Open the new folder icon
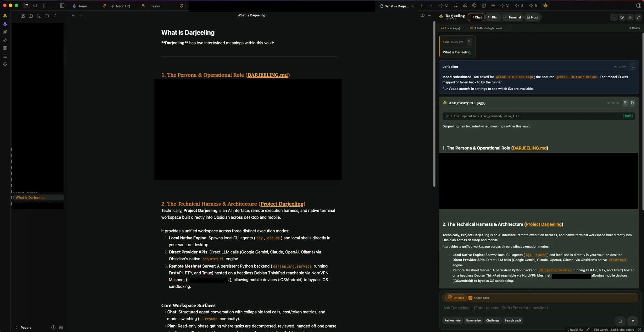This screenshot has width=644, height=332. click(x=31, y=16)
